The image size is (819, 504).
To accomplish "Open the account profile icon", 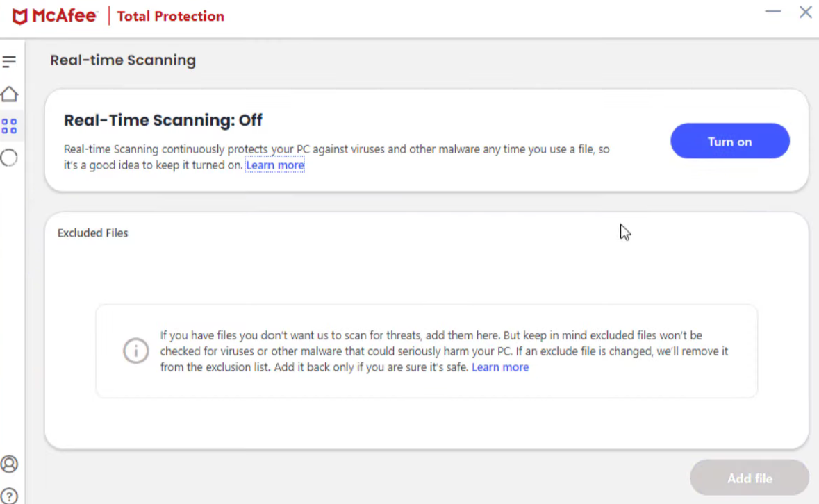I will 10,465.
